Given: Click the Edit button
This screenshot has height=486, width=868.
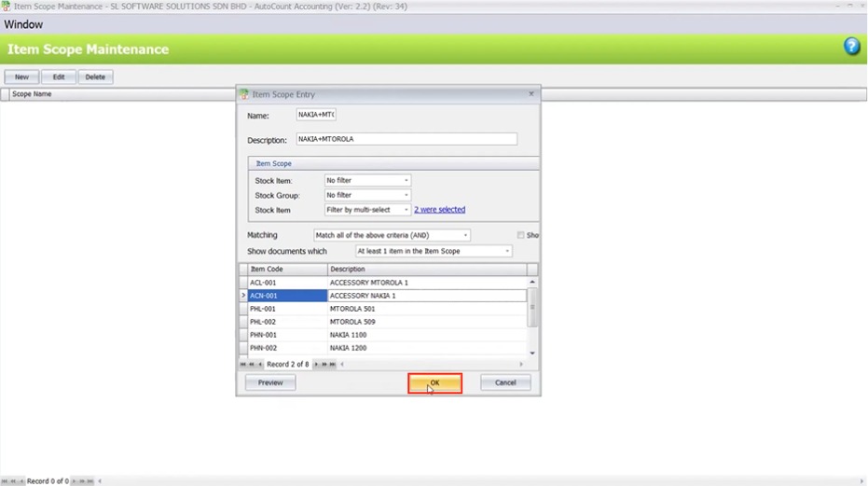Looking at the screenshot, I should coord(59,77).
